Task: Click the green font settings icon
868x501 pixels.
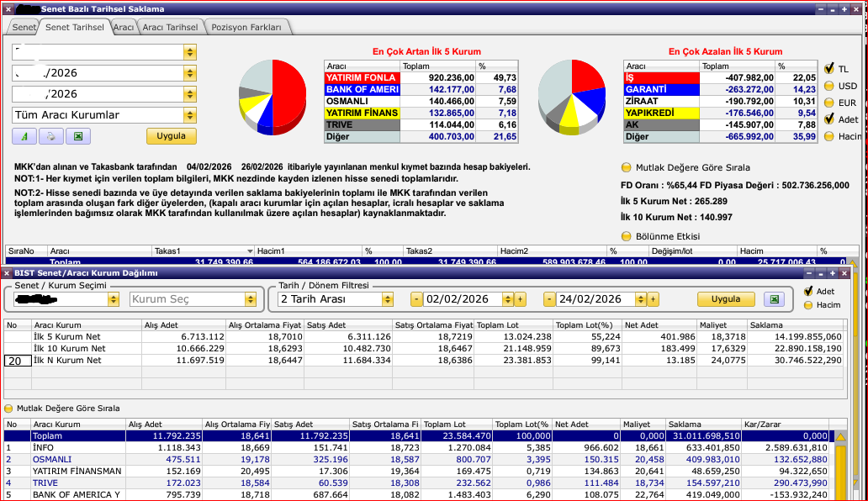Action: (x=24, y=136)
